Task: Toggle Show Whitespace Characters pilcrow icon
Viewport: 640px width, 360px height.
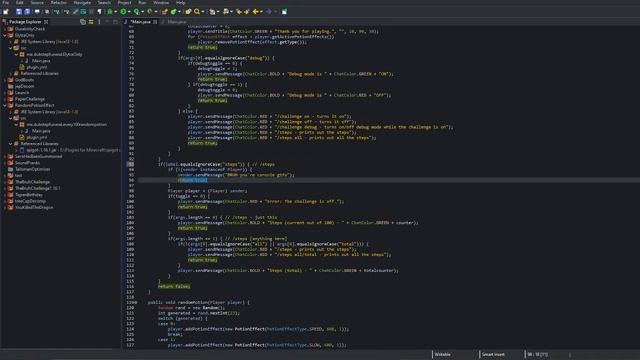Action: [99, 12]
